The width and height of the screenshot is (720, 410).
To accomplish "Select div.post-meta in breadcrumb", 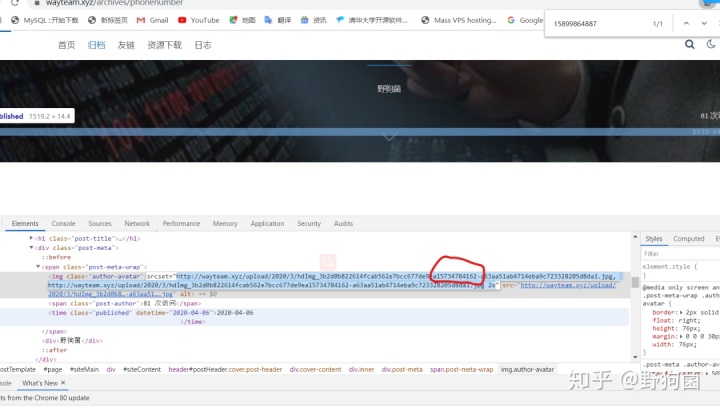I will 402,370.
